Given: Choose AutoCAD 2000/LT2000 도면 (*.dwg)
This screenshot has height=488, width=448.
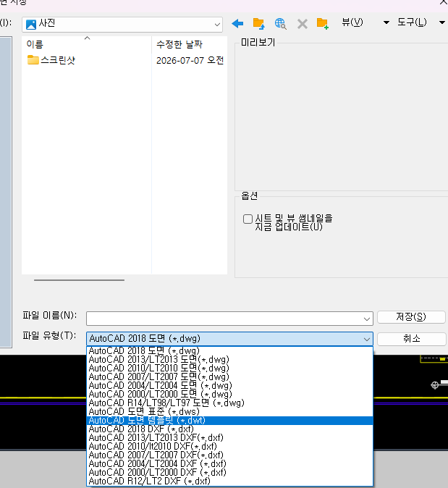Looking at the screenshot, I should pyautogui.click(x=229, y=395).
